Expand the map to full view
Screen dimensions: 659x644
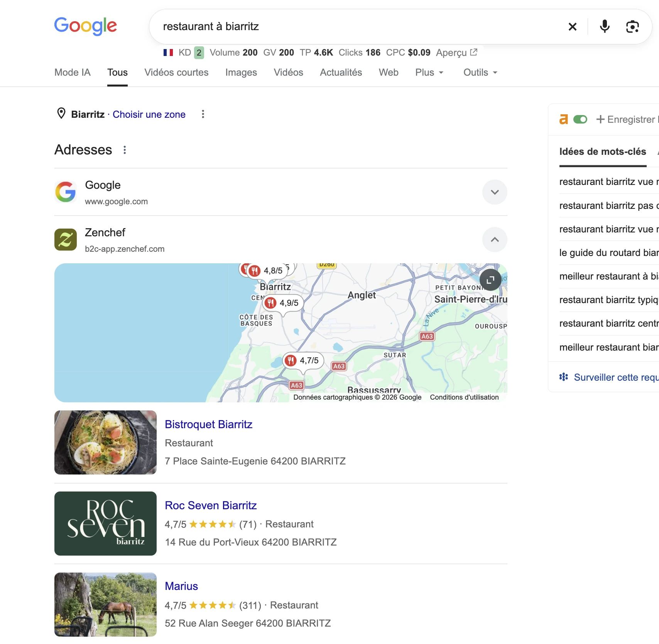click(x=490, y=280)
